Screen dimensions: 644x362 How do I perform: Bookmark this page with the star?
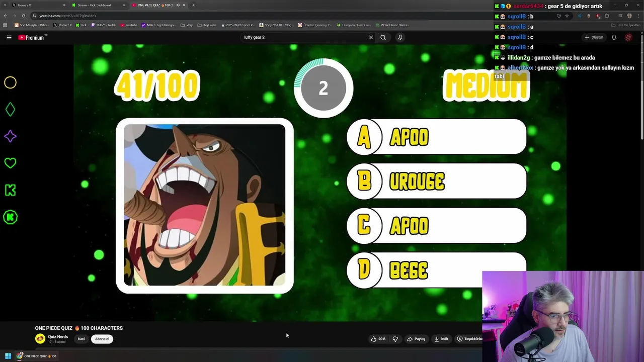pos(567,16)
